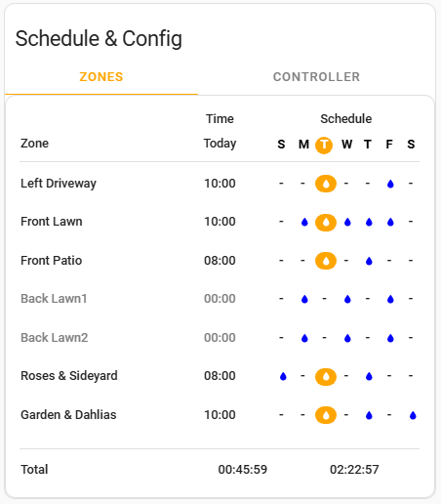This screenshot has width=441, height=504.
Task: Toggle Garden & Dahlias' orange Tuesday drop
Action: (326, 415)
